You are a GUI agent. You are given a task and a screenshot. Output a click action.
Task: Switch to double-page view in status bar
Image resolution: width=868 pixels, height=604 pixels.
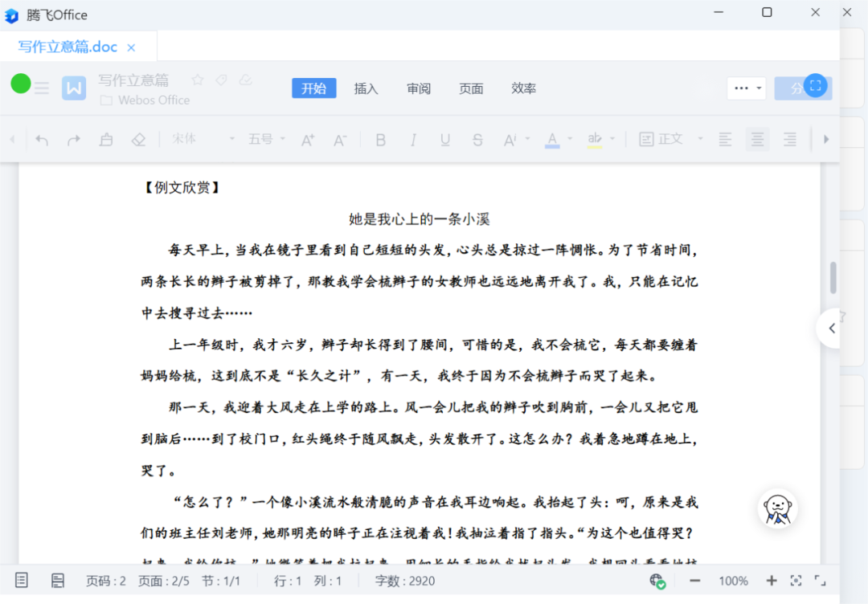pos(58,580)
